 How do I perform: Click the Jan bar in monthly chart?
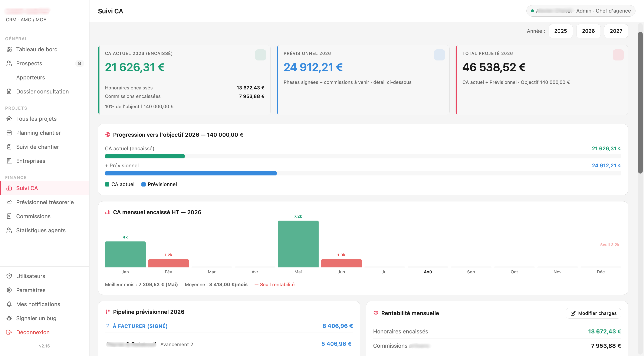tap(125, 254)
